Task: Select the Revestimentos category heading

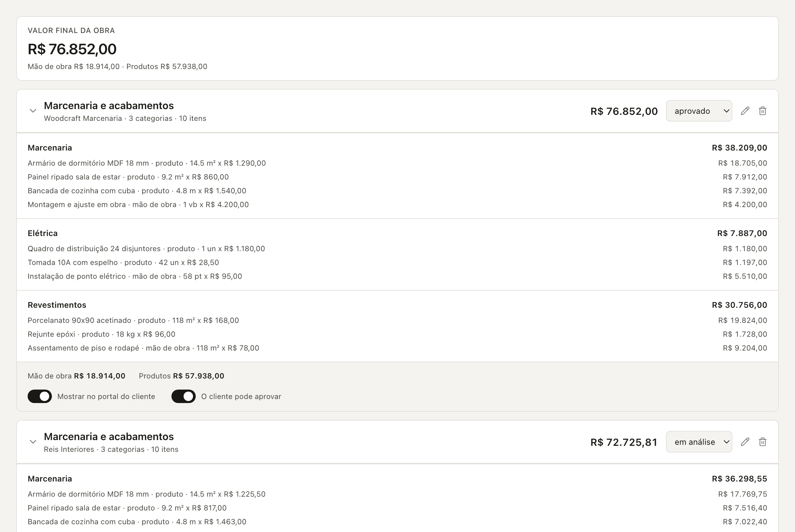Action: 57,305
